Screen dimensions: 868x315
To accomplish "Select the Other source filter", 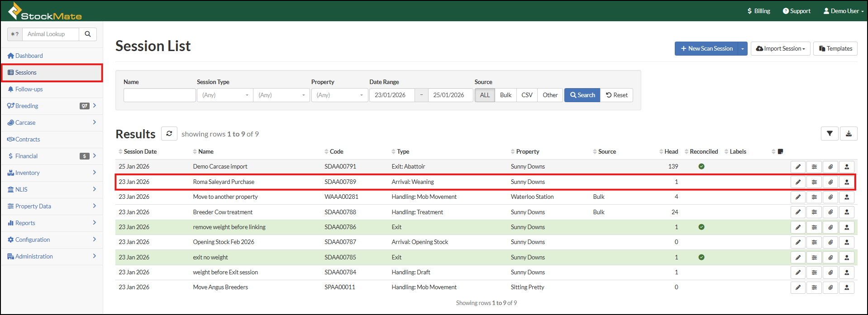I will [x=550, y=95].
